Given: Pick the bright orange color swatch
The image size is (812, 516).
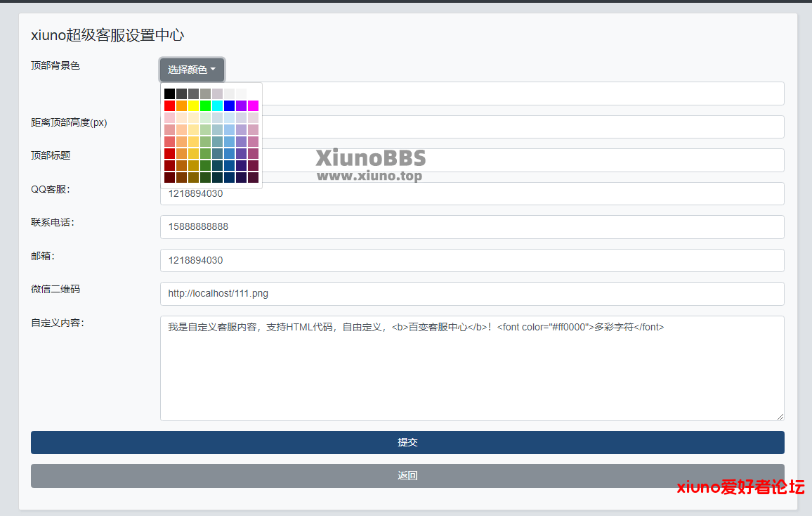Looking at the screenshot, I should pos(181,105).
